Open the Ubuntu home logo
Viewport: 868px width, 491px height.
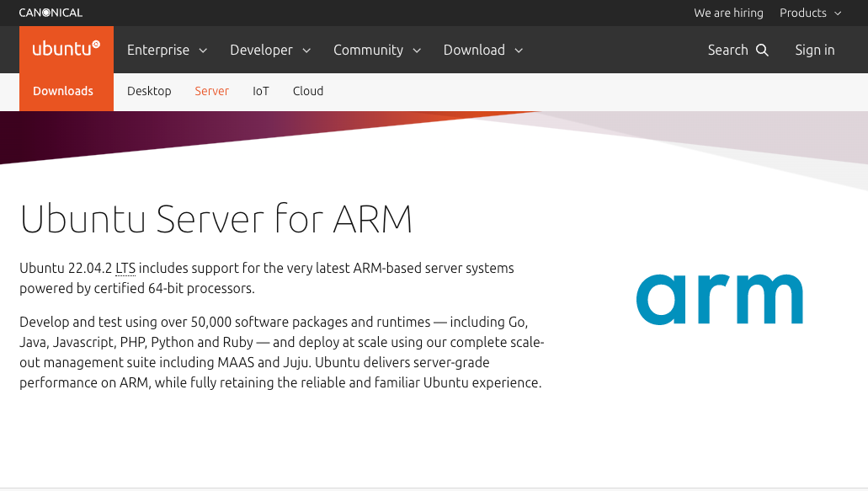click(67, 49)
